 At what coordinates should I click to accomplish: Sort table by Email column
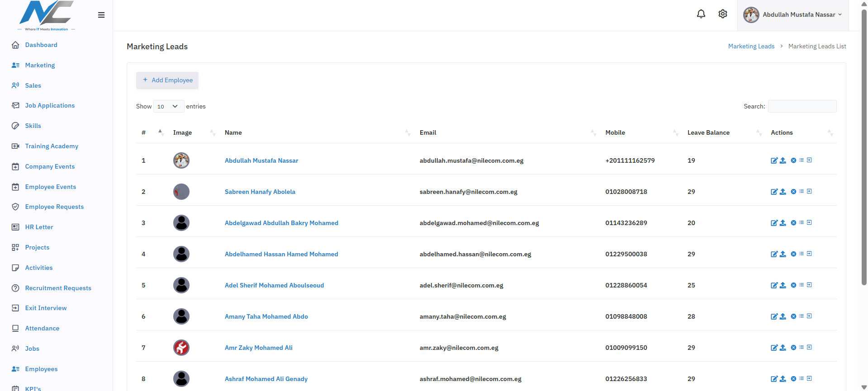click(508, 132)
